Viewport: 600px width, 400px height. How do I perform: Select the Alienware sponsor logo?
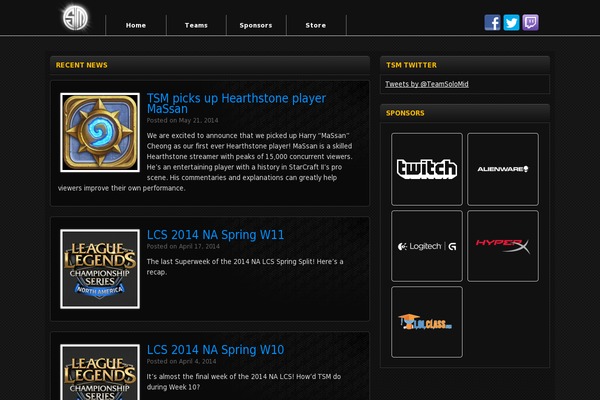503,169
